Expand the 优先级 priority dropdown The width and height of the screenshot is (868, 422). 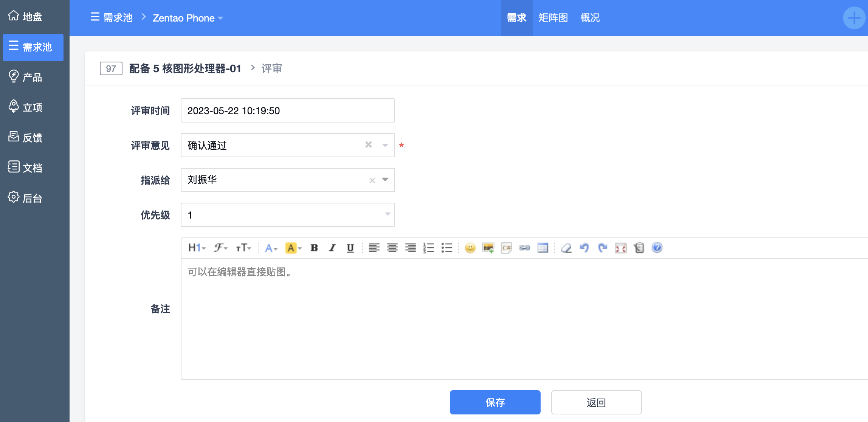387,214
